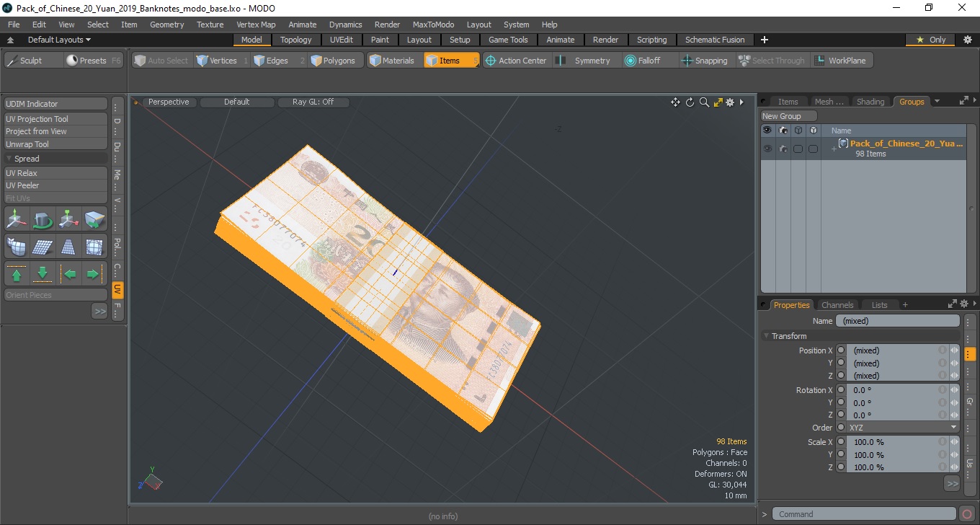
Task: Select the tapered grid icon
Action: (x=68, y=247)
